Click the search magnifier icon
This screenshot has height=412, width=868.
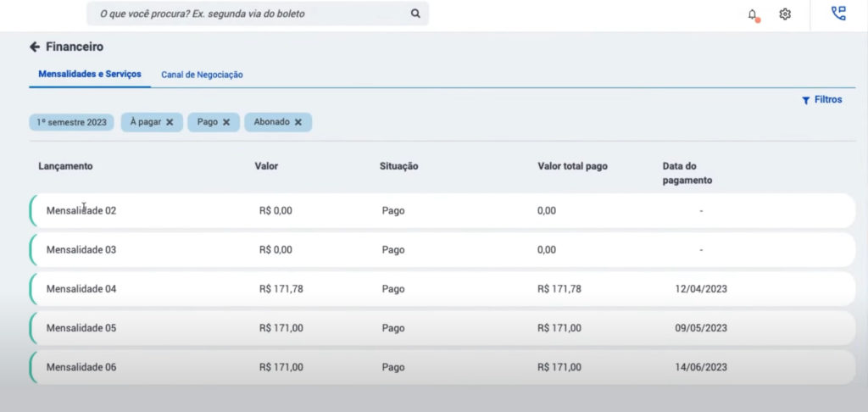click(x=415, y=14)
